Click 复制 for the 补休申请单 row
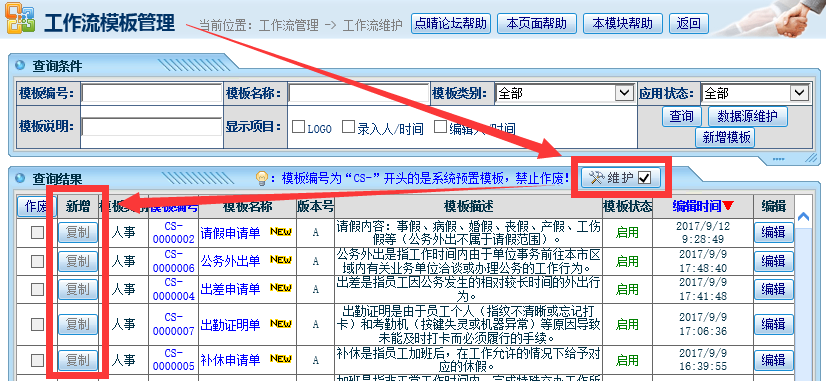826x381 pixels. 78,360
